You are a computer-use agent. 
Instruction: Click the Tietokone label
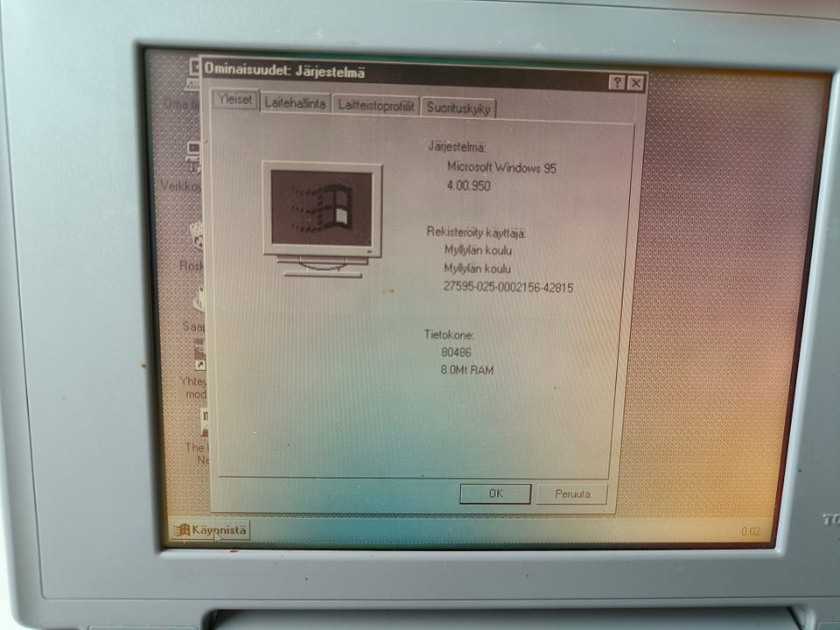click(449, 335)
